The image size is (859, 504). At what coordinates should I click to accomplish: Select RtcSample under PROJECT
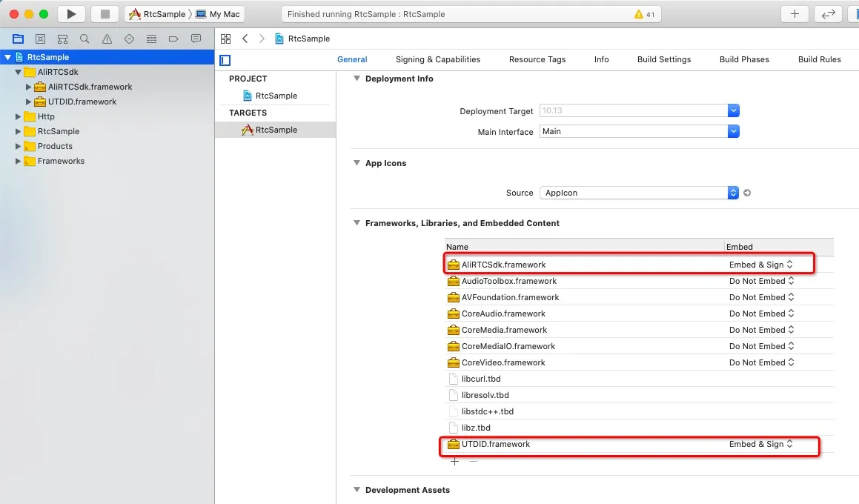tap(276, 96)
